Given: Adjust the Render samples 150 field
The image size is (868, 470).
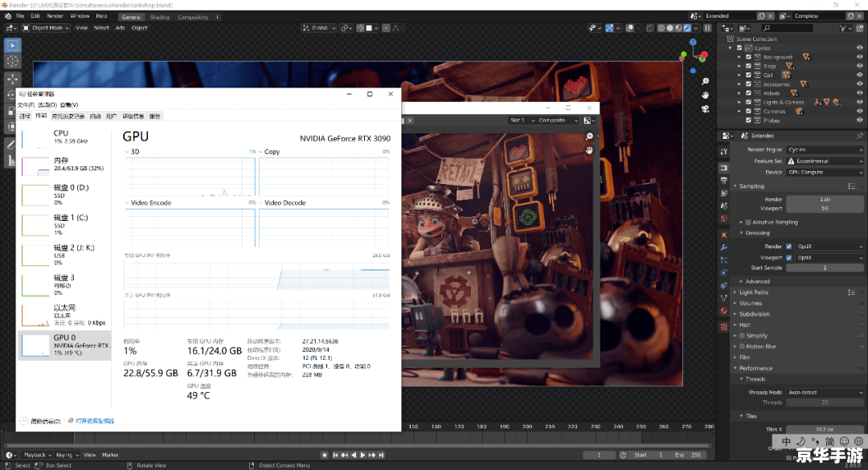Looking at the screenshot, I should point(825,199).
